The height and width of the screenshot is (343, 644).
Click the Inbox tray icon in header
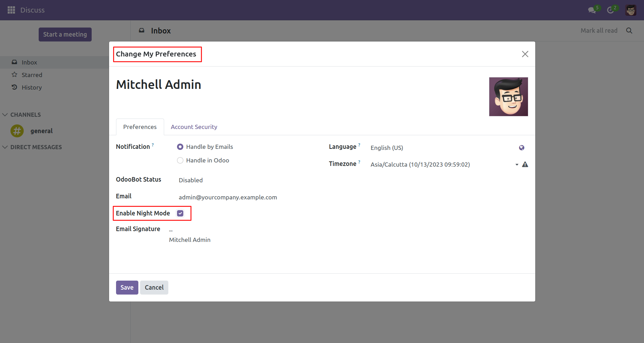click(x=141, y=31)
